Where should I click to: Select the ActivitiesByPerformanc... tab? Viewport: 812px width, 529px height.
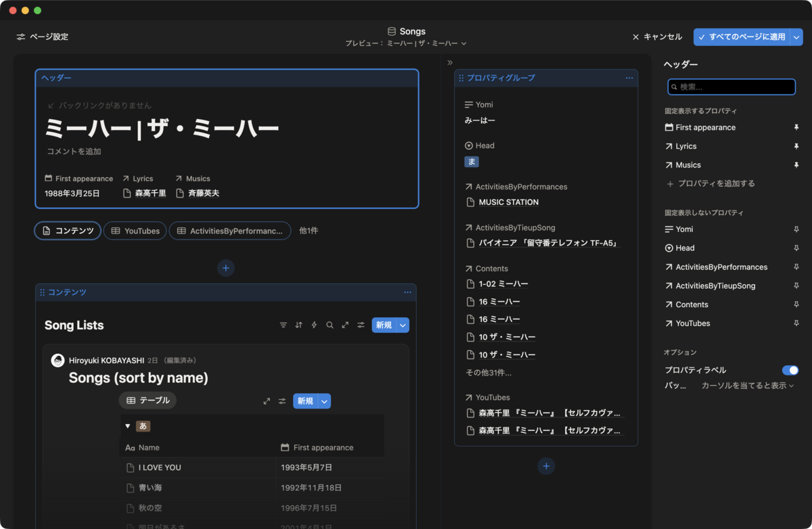(x=230, y=231)
